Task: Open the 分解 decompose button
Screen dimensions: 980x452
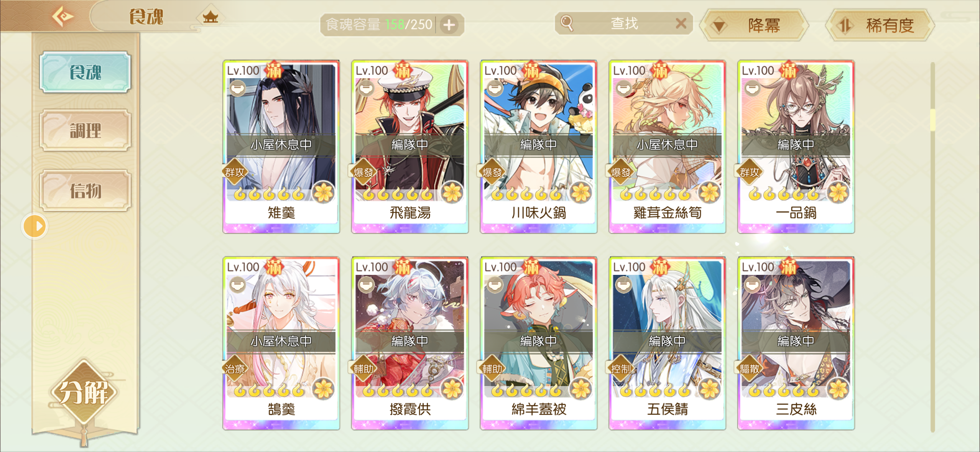Action: [84, 392]
